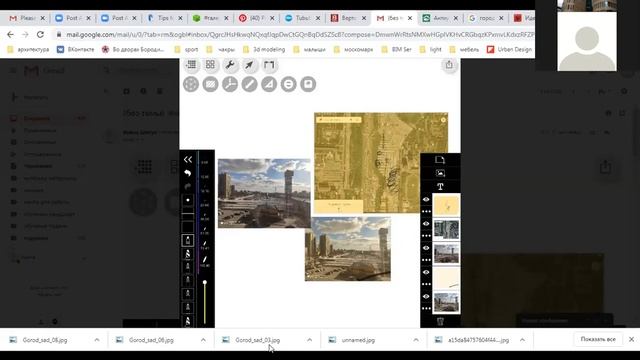Open the add-grid list icon in top toolbar
640x360 pixels.
pyautogui.click(x=191, y=64)
